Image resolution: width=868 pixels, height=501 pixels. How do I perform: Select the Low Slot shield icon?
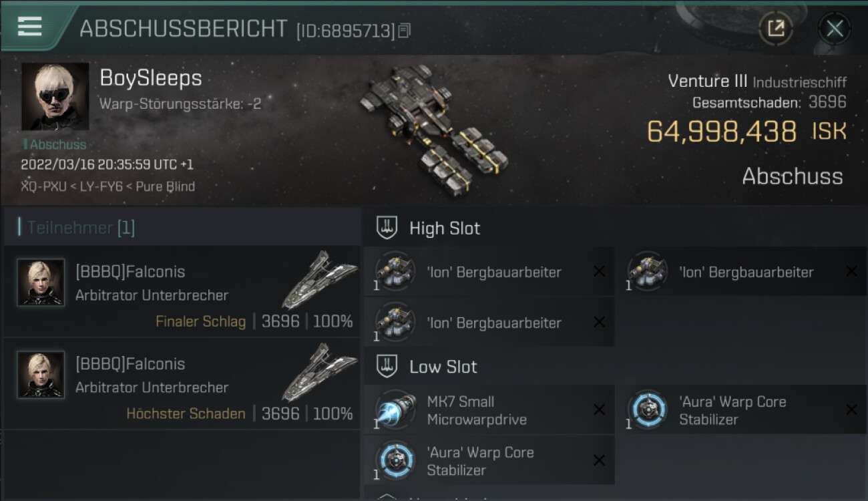pyautogui.click(x=387, y=366)
